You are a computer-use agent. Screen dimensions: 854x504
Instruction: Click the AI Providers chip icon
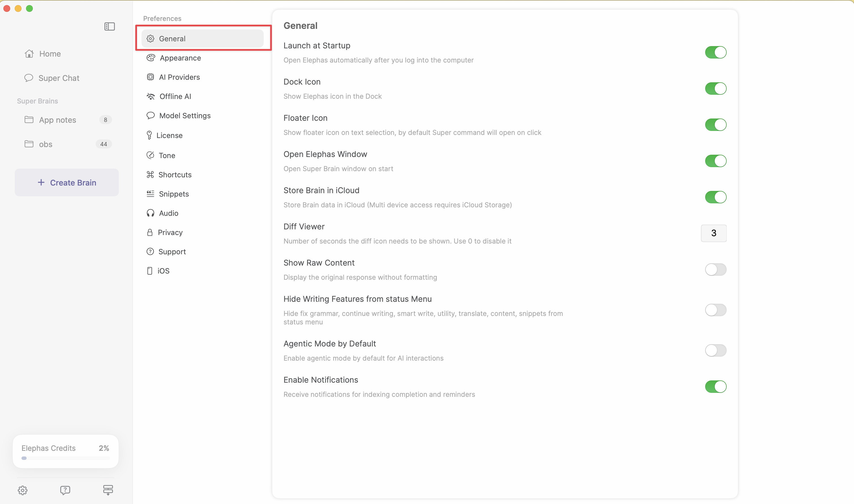coord(150,77)
